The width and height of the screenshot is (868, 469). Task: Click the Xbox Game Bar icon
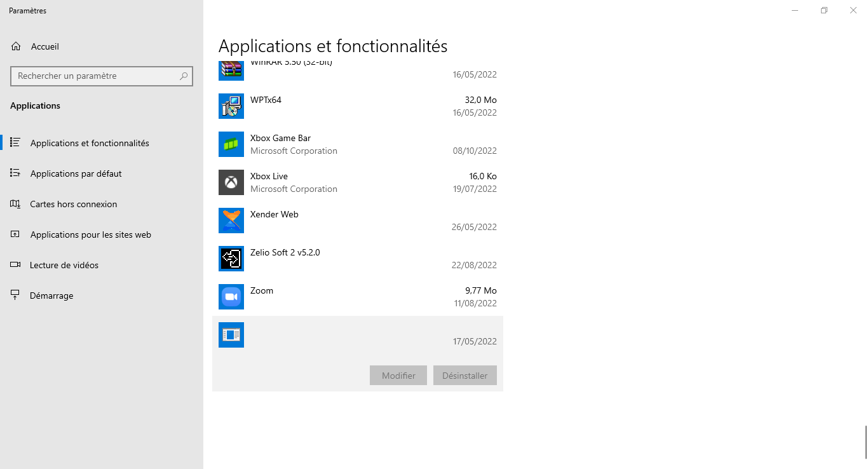tap(231, 144)
